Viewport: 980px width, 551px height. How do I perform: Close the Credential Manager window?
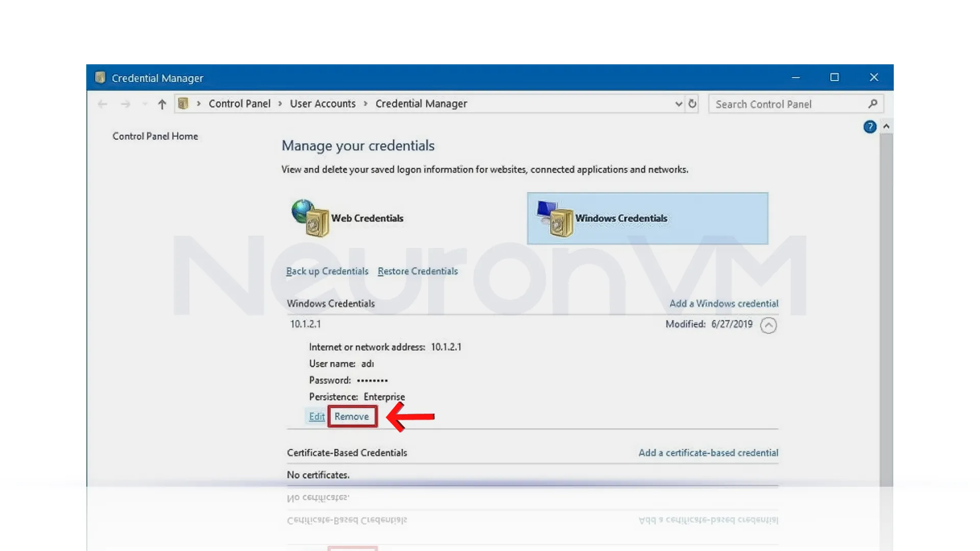pyautogui.click(x=874, y=78)
